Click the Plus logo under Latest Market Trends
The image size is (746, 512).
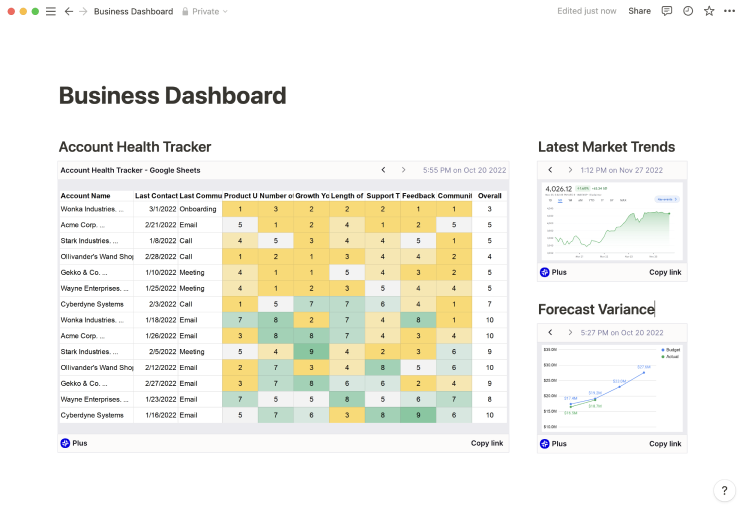pos(545,272)
